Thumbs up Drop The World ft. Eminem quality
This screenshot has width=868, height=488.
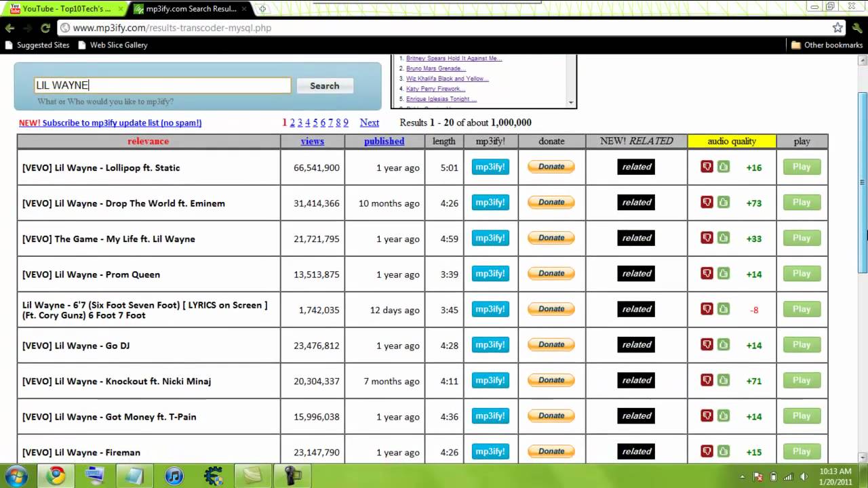pyautogui.click(x=724, y=203)
